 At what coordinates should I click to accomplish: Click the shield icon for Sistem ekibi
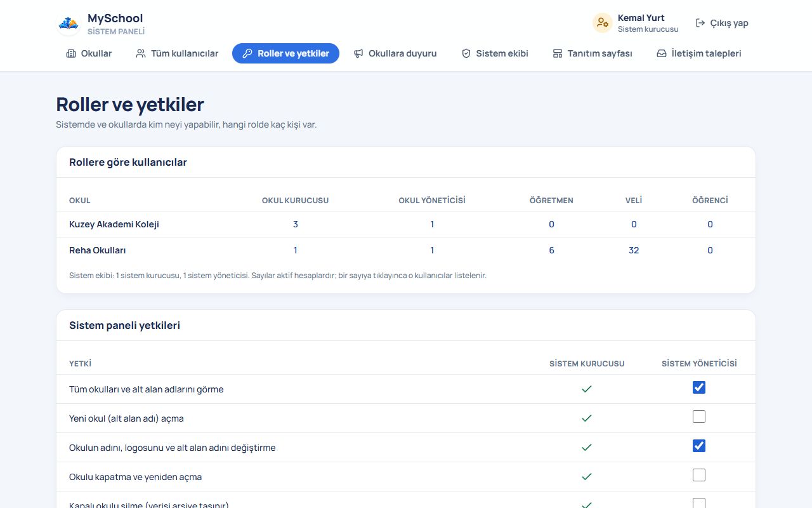[x=466, y=53]
